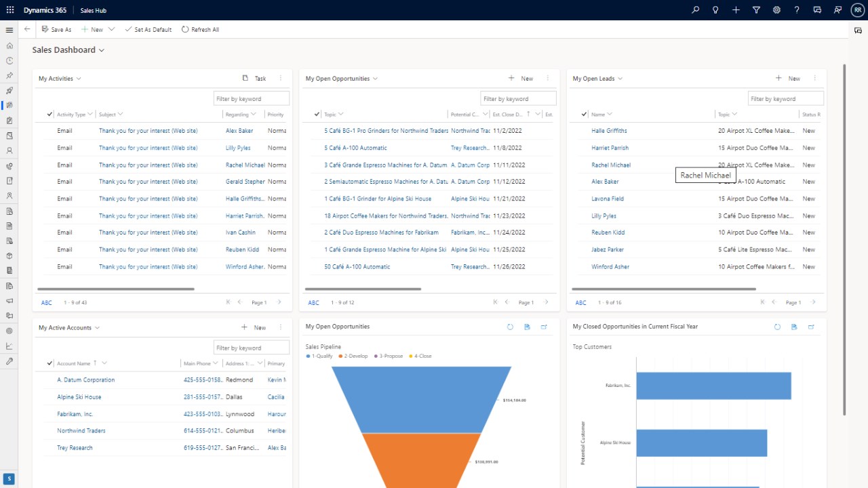Select all rows in My Open Leads
The width and height of the screenshot is (868, 488).
[x=584, y=115]
